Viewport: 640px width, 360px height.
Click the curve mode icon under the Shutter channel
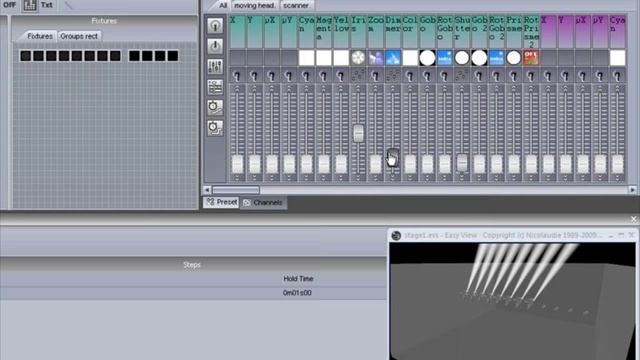click(x=462, y=75)
